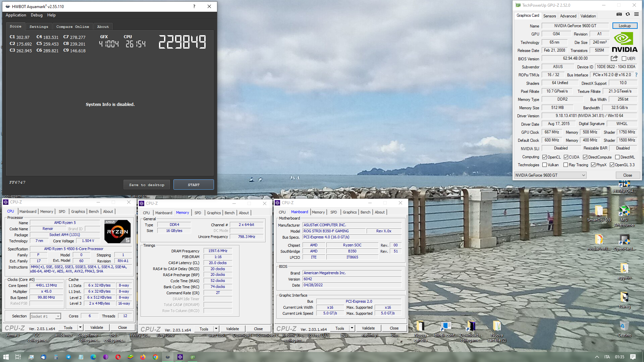This screenshot has width=644, height=362.
Task: Switch to Sensors tab in GPU-Z
Action: (x=549, y=16)
